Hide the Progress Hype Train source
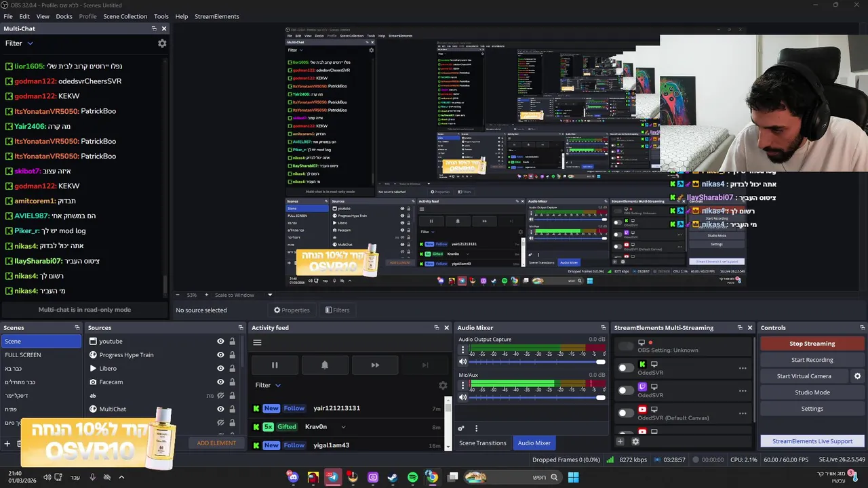Screen dimensions: 868x488 pos(220,355)
